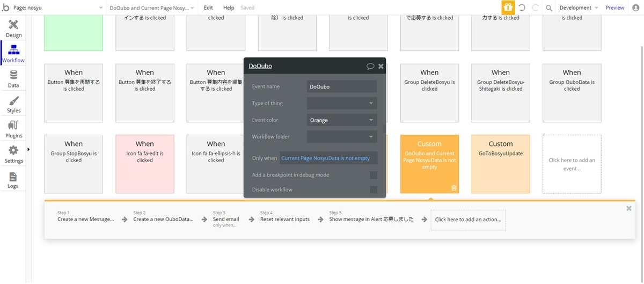Select the Icon fa fa-ellipsis-h clicked event
The image size is (644, 284).
click(x=216, y=164)
